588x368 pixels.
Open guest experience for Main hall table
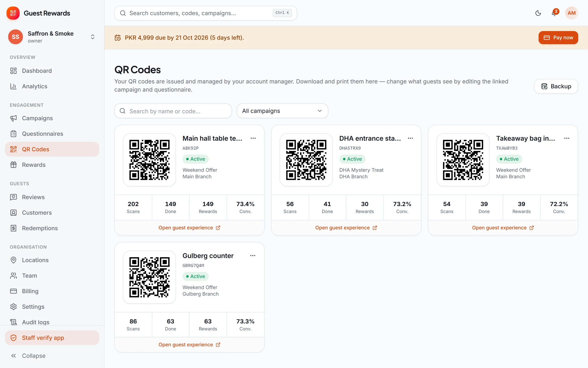pyautogui.click(x=189, y=228)
